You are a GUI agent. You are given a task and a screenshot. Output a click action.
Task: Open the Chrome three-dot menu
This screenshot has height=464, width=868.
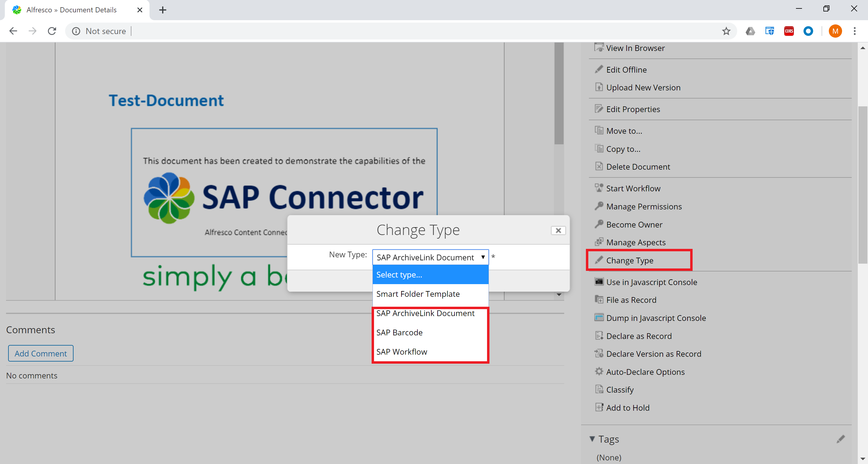click(855, 31)
